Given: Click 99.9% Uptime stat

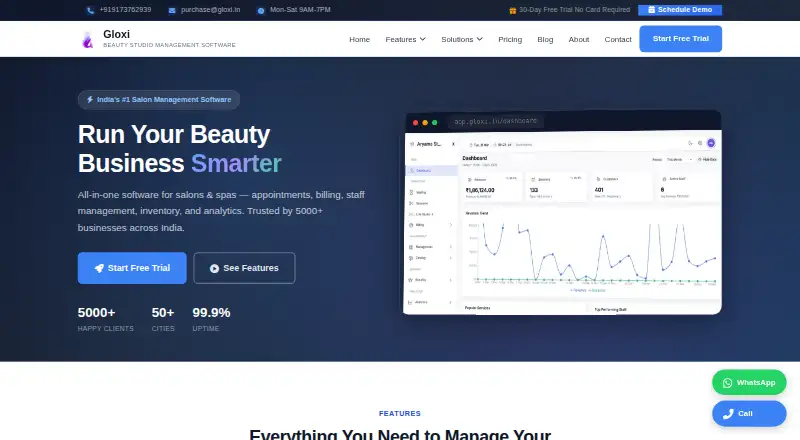Looking at the screenshot, I should click(211, 319).
